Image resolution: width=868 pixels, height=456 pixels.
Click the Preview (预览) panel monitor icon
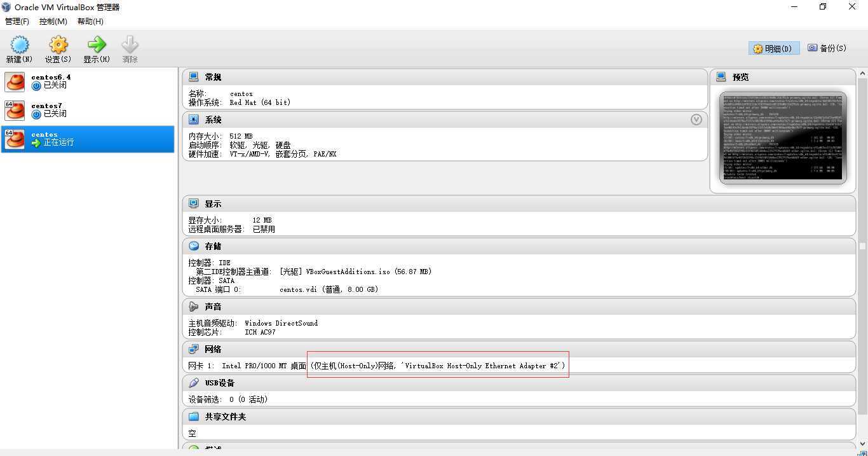pos(721,77)
